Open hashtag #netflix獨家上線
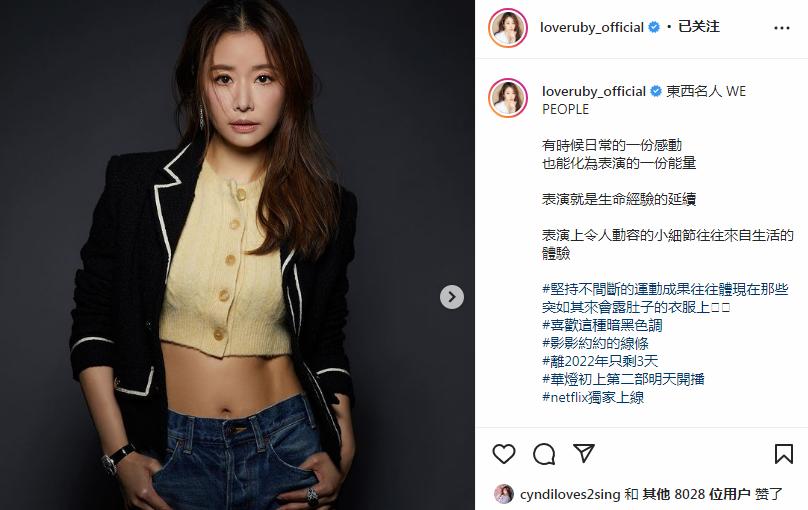Screen dimensions: 808x510 tap(593, 397)
